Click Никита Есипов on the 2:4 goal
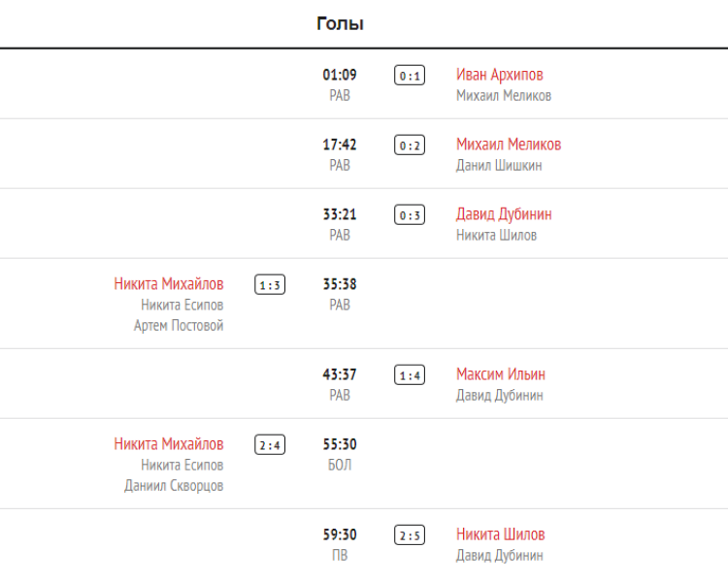Screen dimensions: 728x582 (x=182, y=466)
